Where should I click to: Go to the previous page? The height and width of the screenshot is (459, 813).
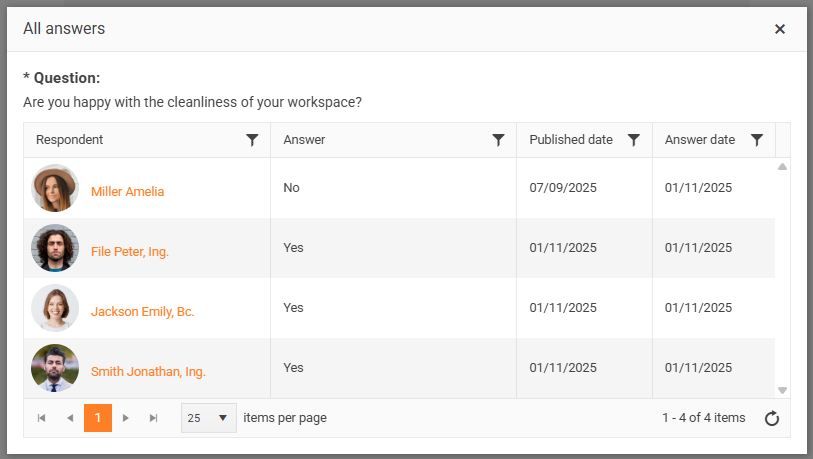pyautogui.click(x=70, y=418)
